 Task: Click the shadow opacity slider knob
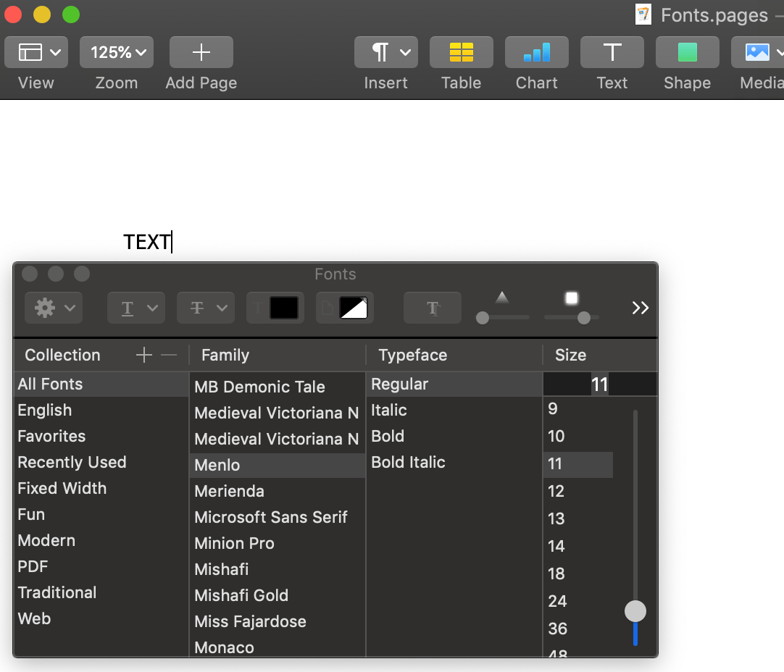click(x=483, y=318)
